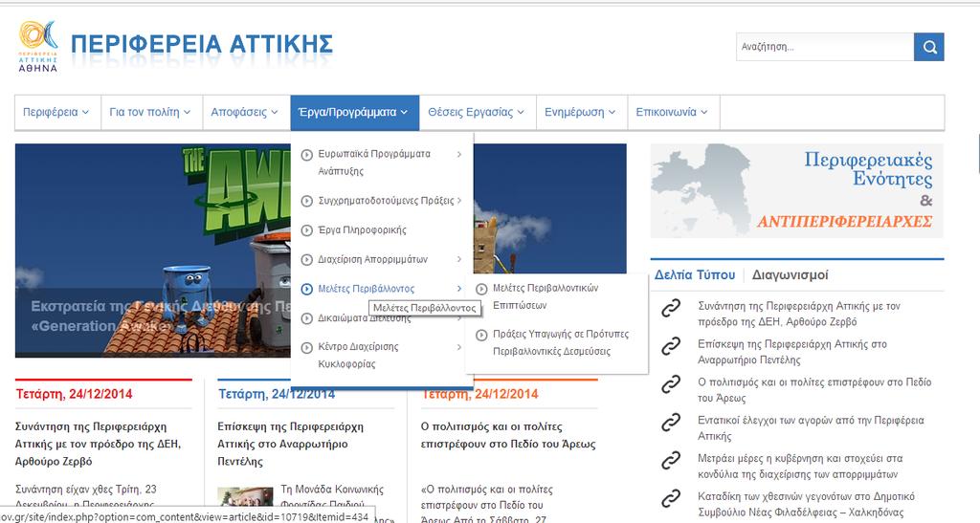This screenshot has height=523, width=980.
Task: Select Πράξεις Υπαγωγής σε Πρότυπες Περιβαλλοντικές Δεσμεύσεις
Action: pyautogui.click(x=561, y=342)
